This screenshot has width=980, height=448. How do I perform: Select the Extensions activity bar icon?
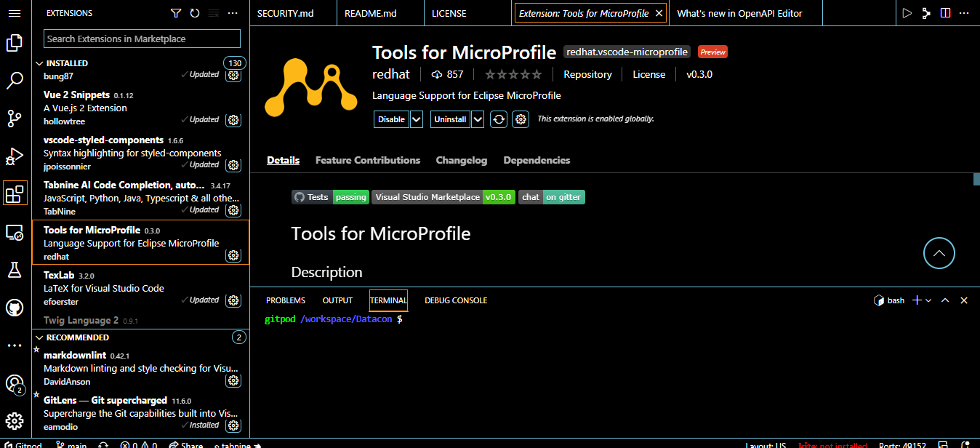(15, 194)
